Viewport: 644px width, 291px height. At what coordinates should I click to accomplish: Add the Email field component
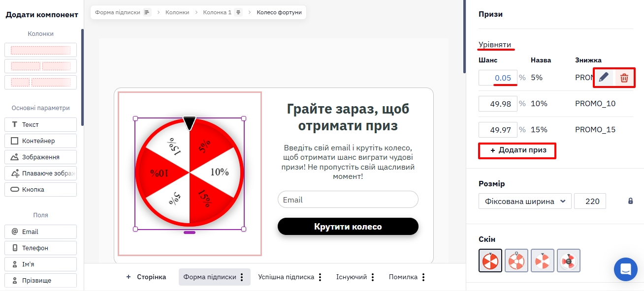41,232
